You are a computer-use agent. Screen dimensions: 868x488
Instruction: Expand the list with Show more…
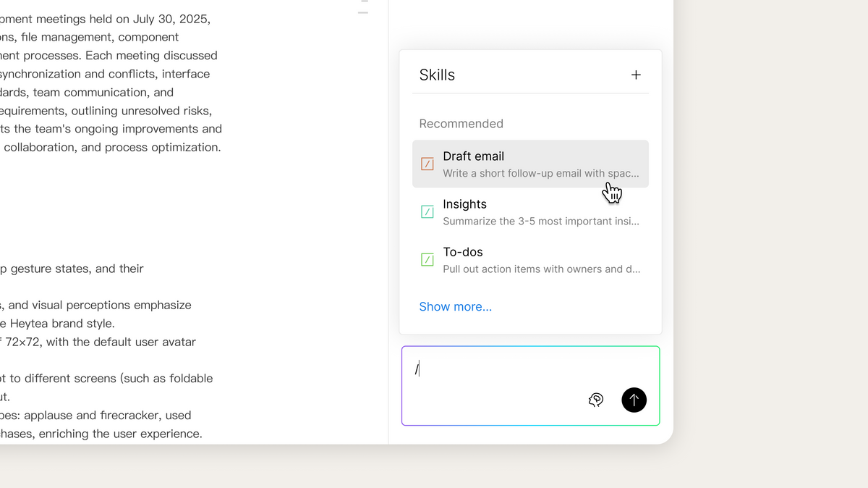(x=456, y=307)
